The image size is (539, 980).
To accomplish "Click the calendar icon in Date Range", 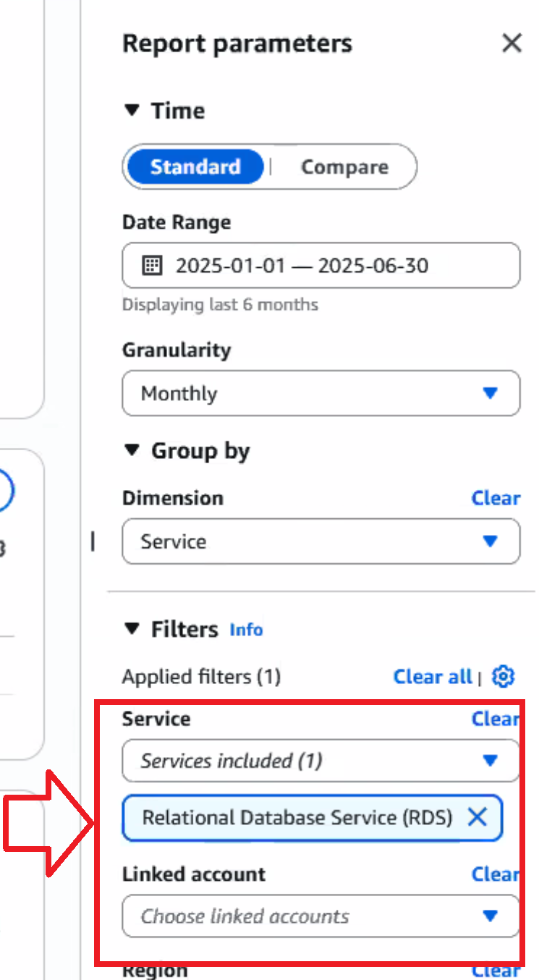I will point(151,266).
